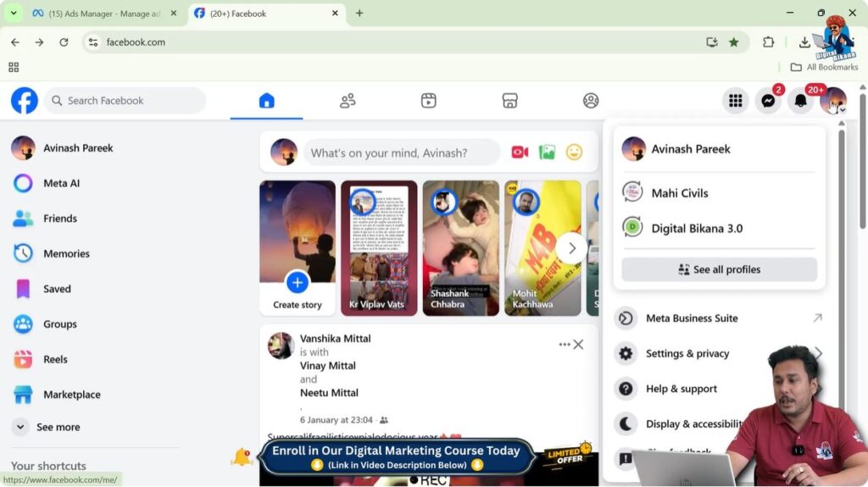The height and width of the screenshot is (487, 868).
Task: Open All Bookmarks folder
Action: coord(824,67)
